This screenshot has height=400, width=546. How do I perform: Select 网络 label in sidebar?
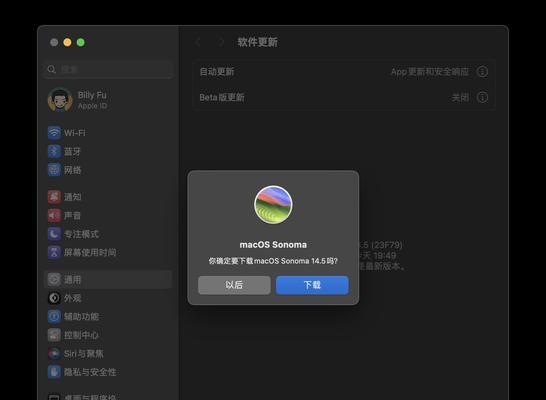(72, 170)
